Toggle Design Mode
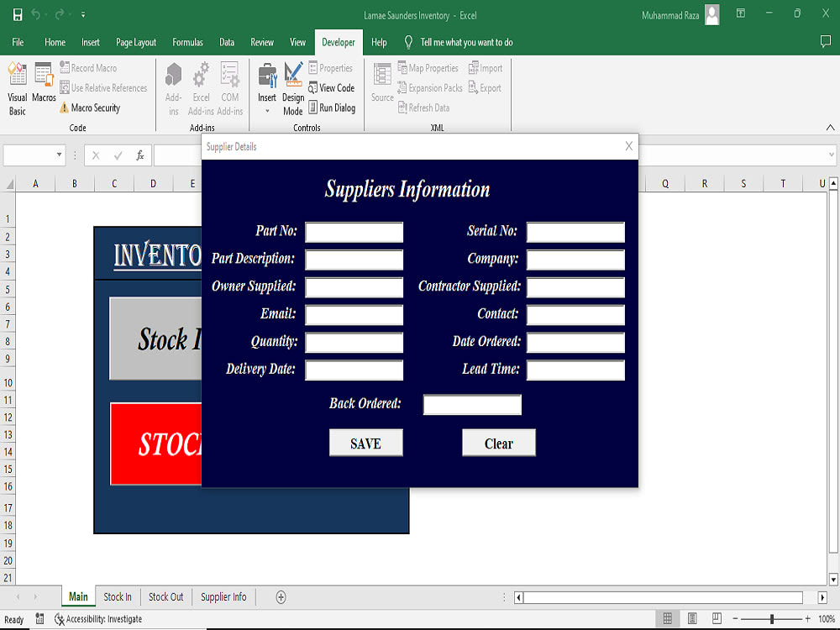The width and height of the screenshot is (840, 630). tap(292, 88)
